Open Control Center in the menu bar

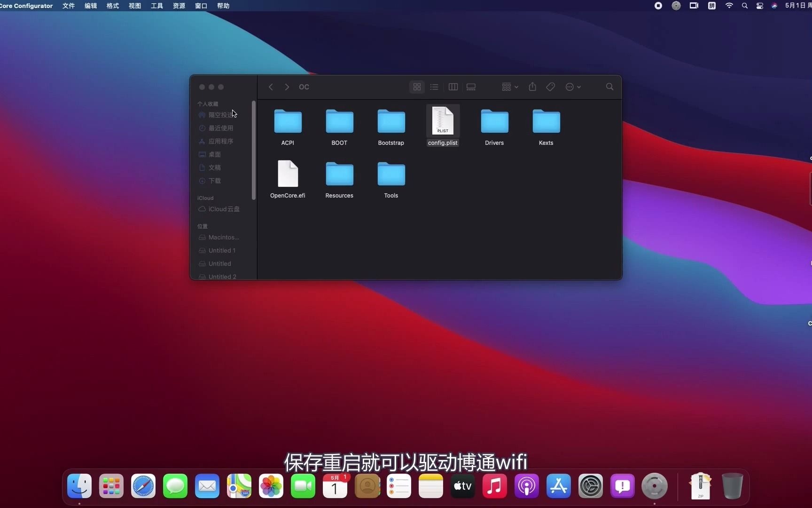coord(760,6)
